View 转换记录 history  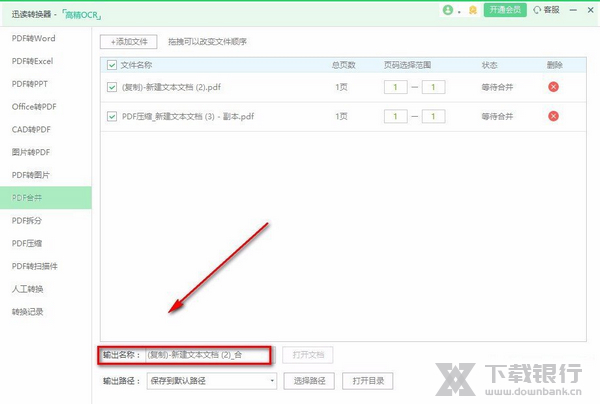(27, 312)
